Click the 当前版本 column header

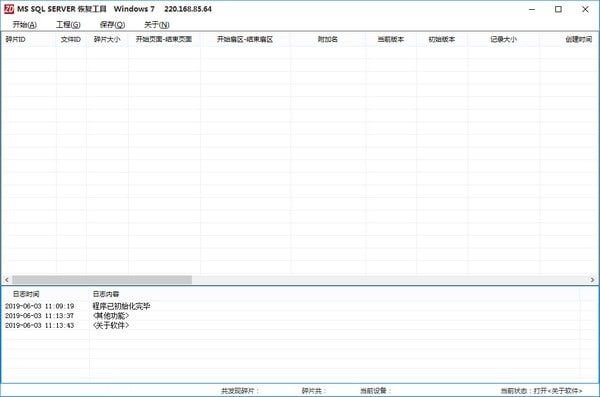point(391,39)
